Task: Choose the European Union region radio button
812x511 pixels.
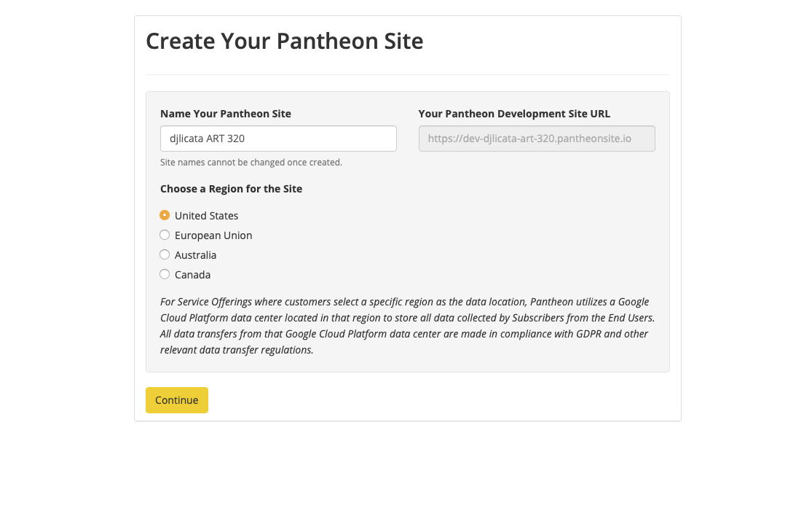Action: (x=165, y=235)
